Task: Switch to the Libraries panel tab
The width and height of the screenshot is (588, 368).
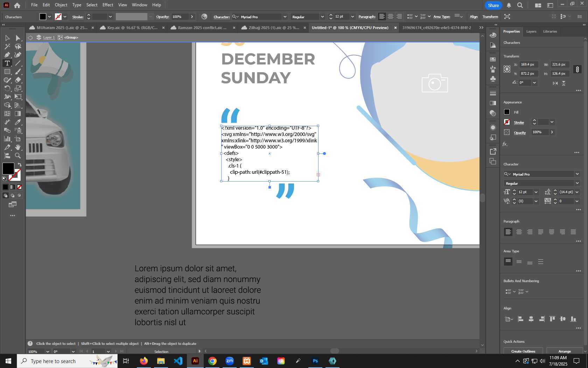Action: click(x=550, y=32)
